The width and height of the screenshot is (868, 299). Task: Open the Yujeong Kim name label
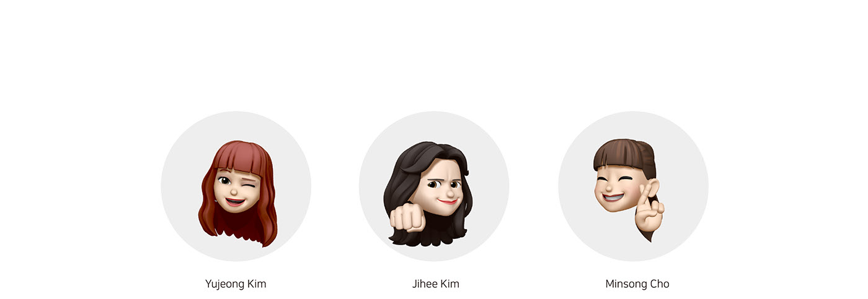[236, 284]
